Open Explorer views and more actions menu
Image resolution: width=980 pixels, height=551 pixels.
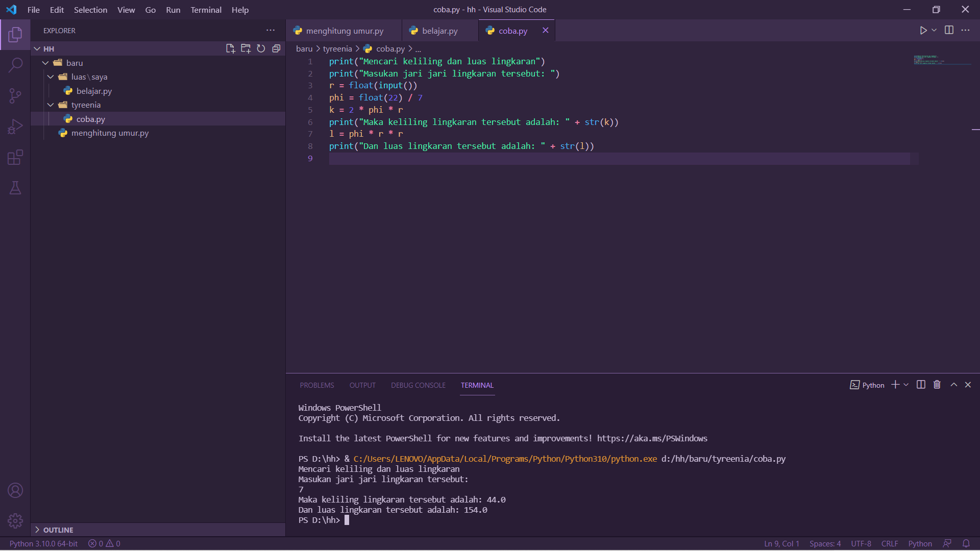(x=271, y=31)
